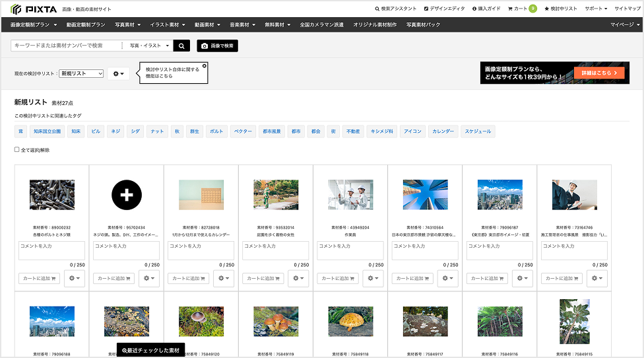Click the plus icon thumbnail 95702434

pyautogui.click(x=127, y=195)
